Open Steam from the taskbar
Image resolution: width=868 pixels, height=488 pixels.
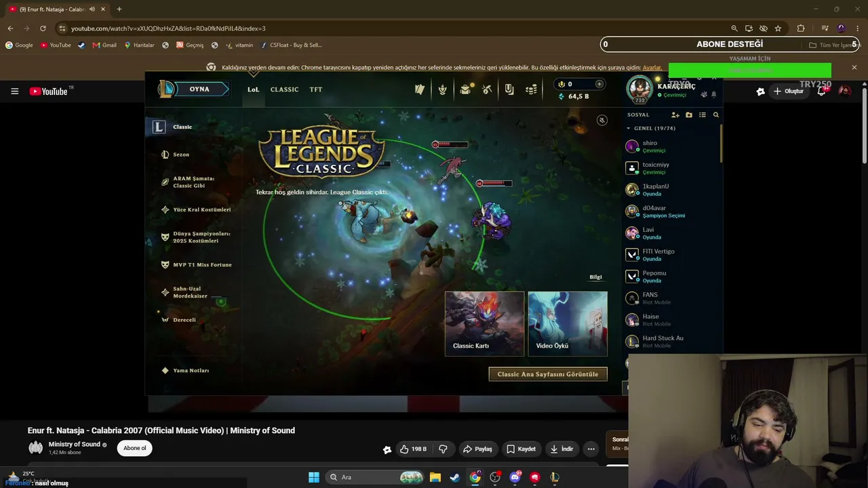(455, 477)
